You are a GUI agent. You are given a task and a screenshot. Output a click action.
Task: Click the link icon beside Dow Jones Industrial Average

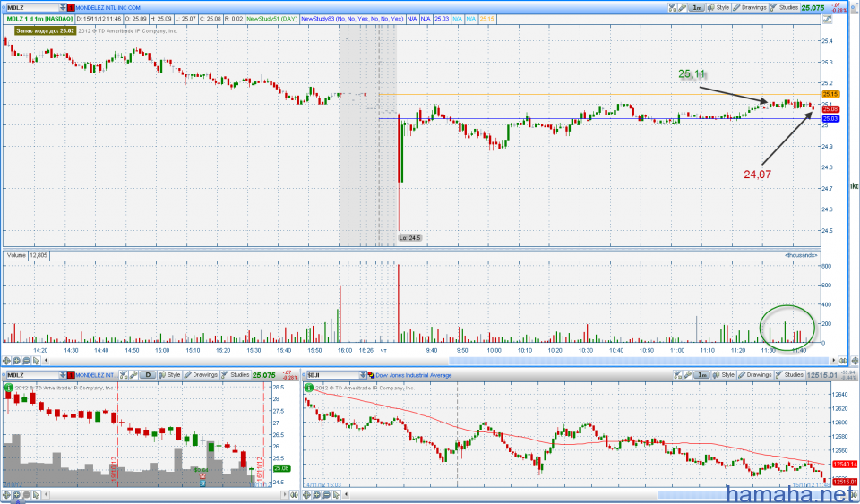371,375
